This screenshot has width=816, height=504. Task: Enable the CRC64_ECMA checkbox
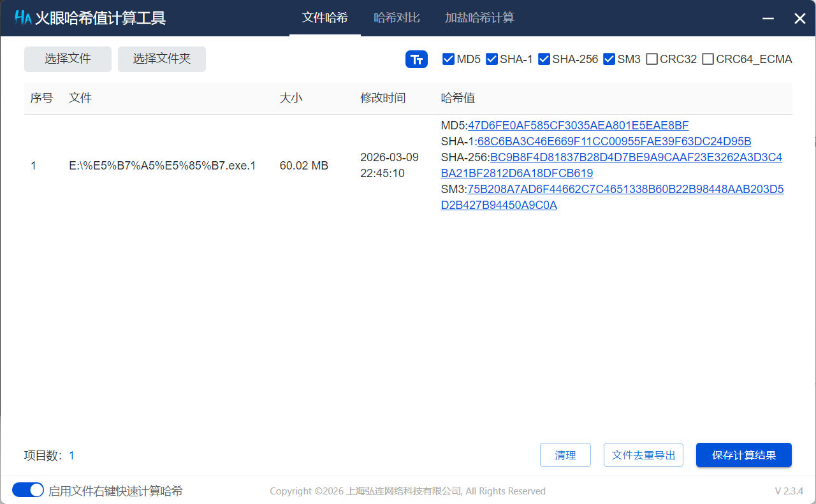pos(708,59)
